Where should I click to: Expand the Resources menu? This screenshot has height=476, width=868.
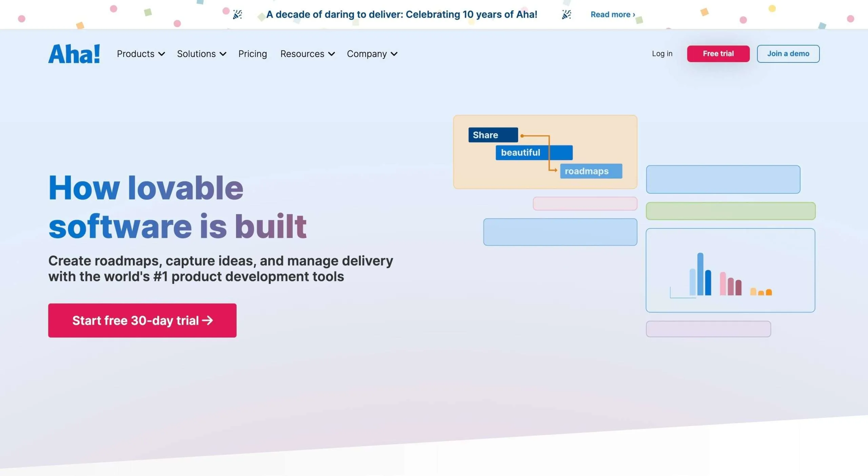click(x=308, y=54)
